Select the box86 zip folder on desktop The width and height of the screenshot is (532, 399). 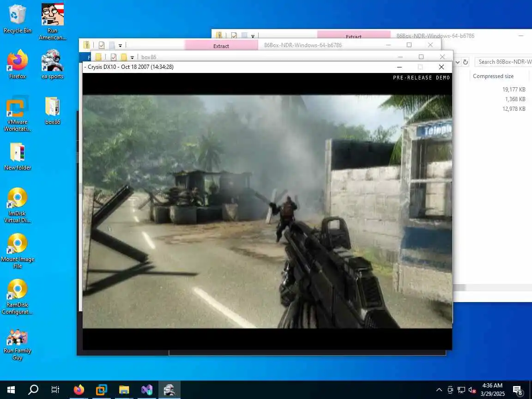tap(52, 110)
